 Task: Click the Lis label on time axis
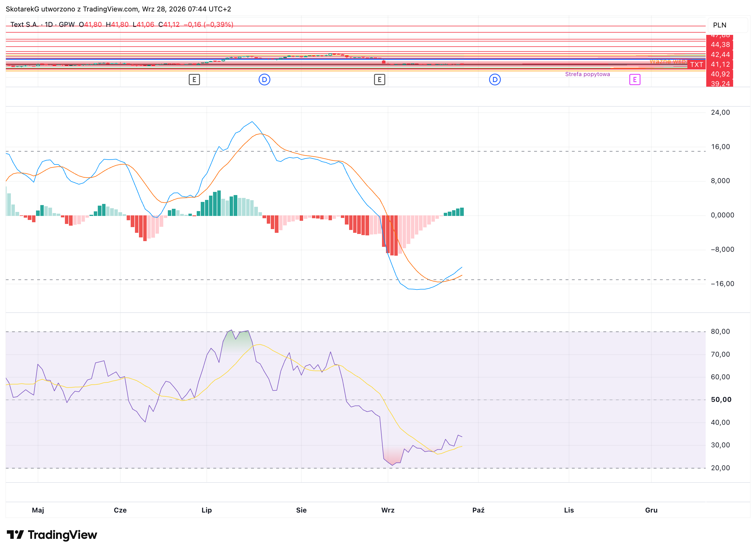tap(569, 510)
